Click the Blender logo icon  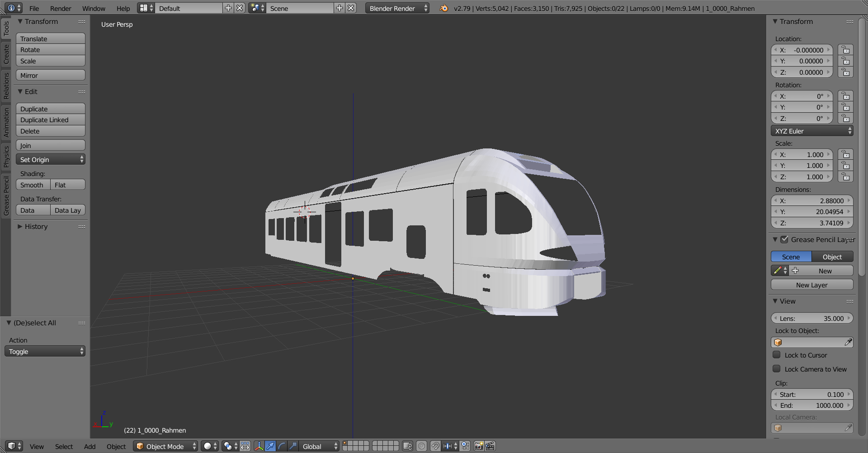444,8
